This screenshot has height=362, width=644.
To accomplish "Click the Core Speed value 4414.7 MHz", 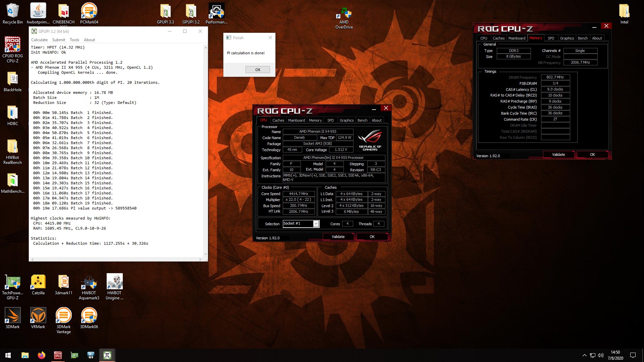I will [299, 194].
